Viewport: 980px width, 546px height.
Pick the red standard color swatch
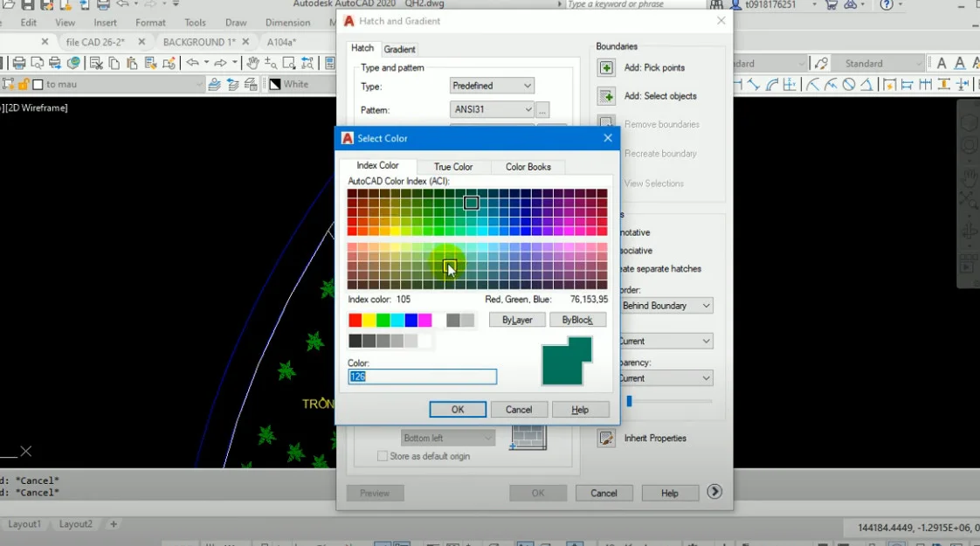tap(355, 321)
